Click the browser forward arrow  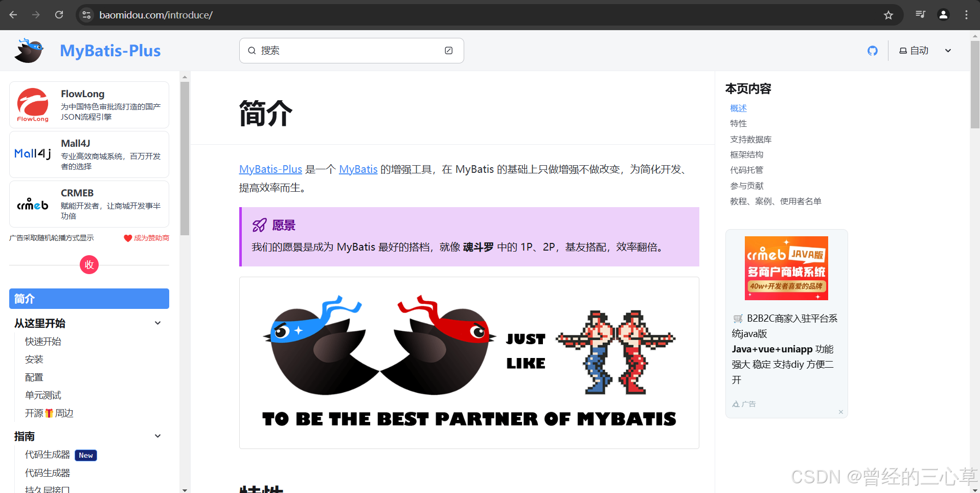pyautogui.click(x=36, y=15)
